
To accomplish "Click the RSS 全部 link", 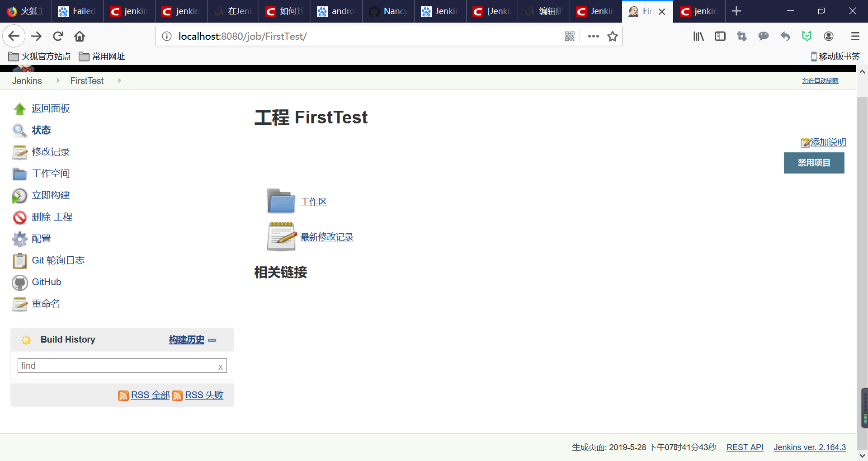I will click(150, 395).
